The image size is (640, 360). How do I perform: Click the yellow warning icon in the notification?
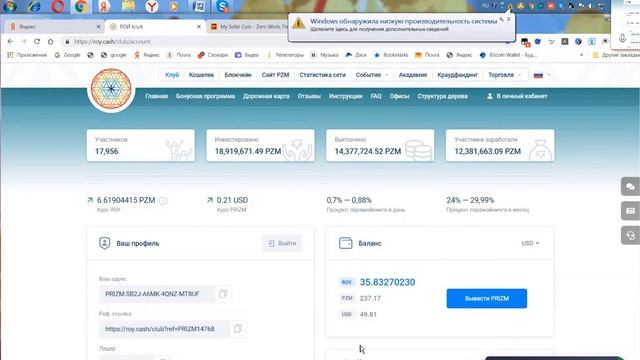(298, 23)
